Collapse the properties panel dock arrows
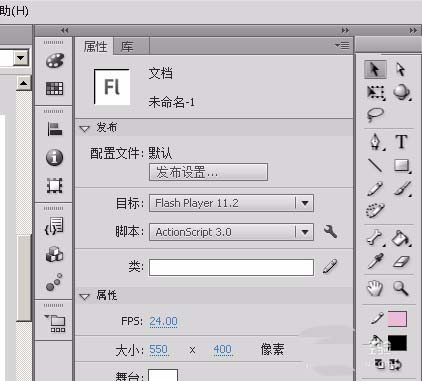This screenshot has height=381, width=422. tap(345, 31)
